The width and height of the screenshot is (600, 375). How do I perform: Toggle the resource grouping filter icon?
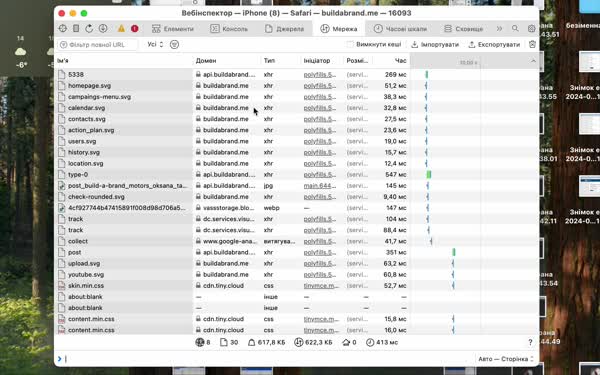(174, 44)
